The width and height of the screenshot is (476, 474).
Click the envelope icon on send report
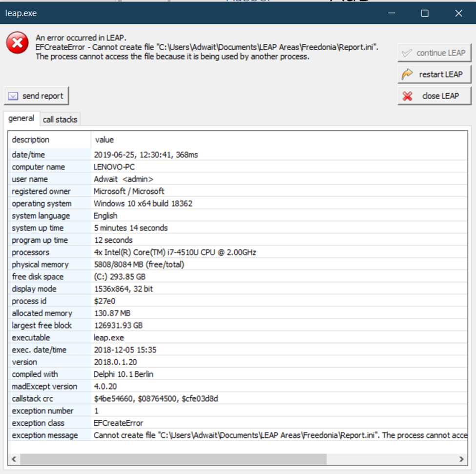(x=13, y=96)
